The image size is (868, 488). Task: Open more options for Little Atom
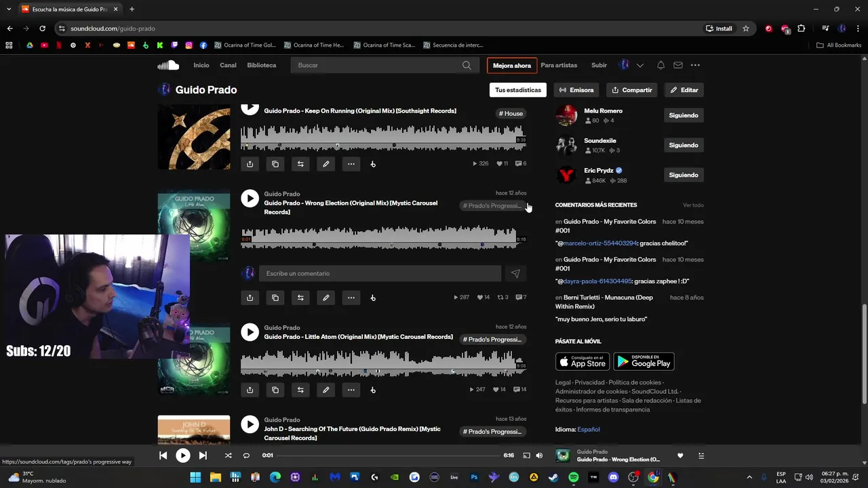[351, 390]
